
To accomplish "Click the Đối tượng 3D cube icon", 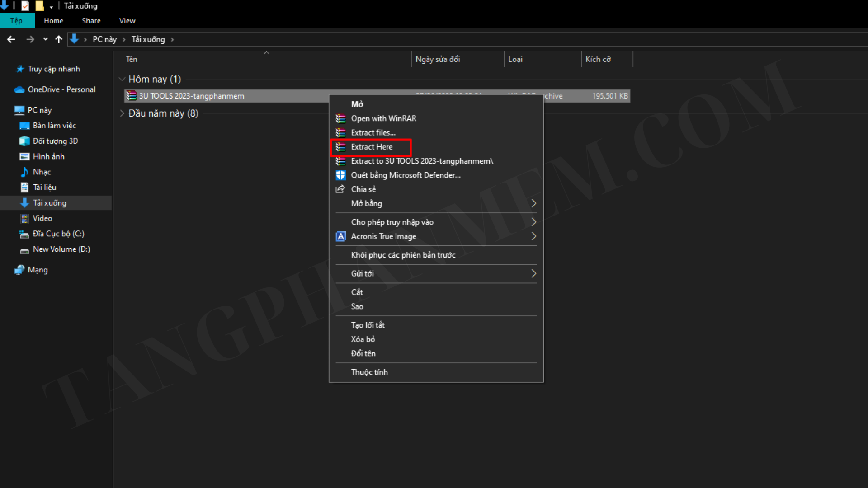I will point(24,141).
